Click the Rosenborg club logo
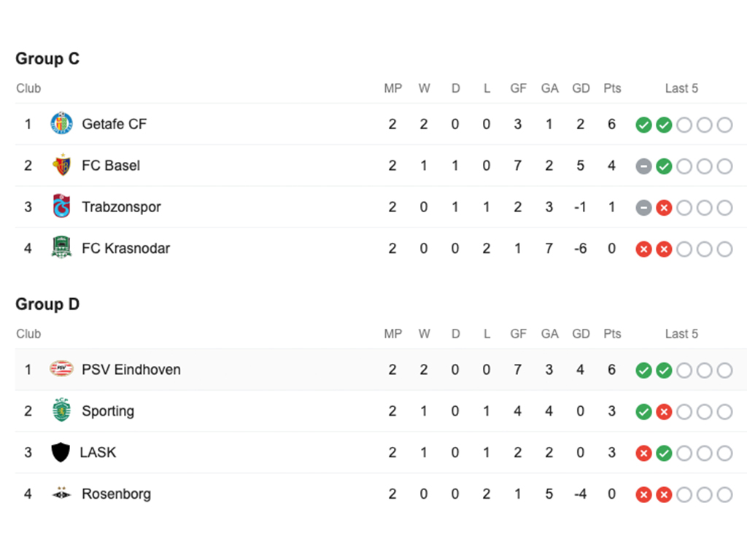 (x=61, y=494)
